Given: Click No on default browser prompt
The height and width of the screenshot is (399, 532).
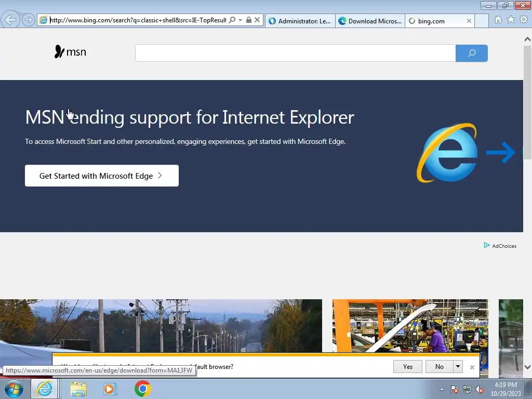Looking at the screenshot, I should (x=440, y=367).
